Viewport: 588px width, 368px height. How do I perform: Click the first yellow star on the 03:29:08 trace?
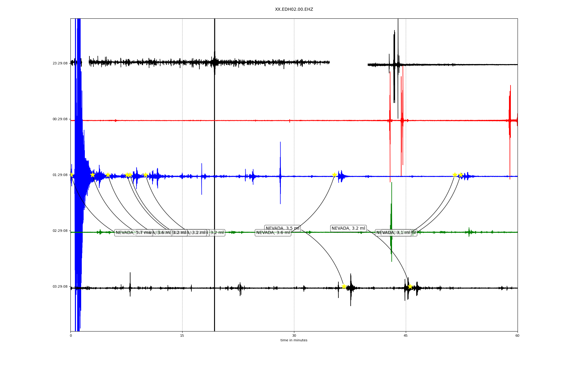coord(344,286)
